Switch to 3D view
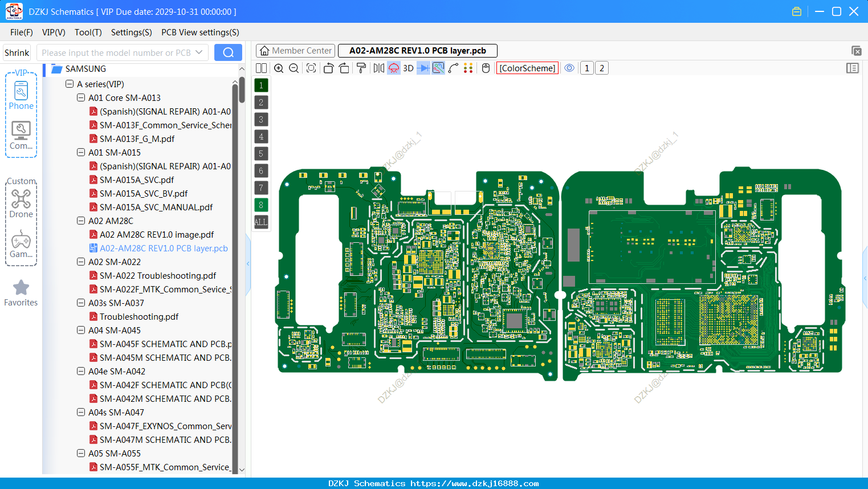 coord(408,68)
